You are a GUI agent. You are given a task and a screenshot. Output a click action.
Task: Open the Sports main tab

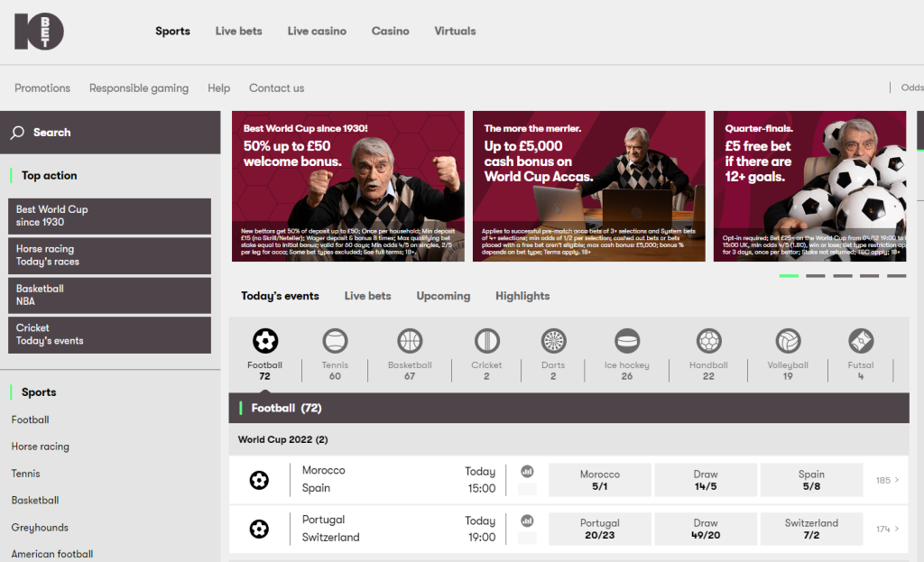tap(172, 32)
